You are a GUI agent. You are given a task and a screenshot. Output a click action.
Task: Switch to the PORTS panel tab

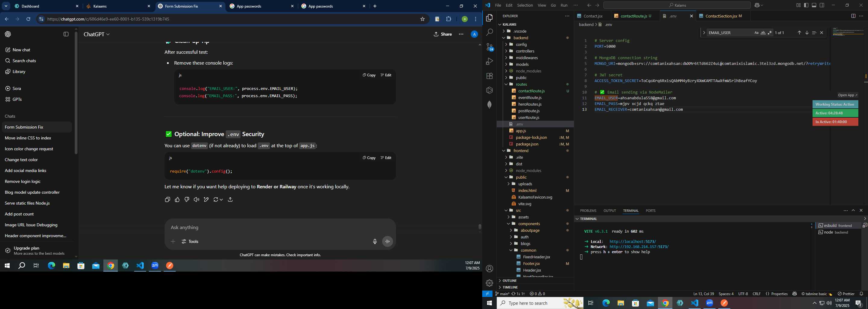(x=650, y=211)
